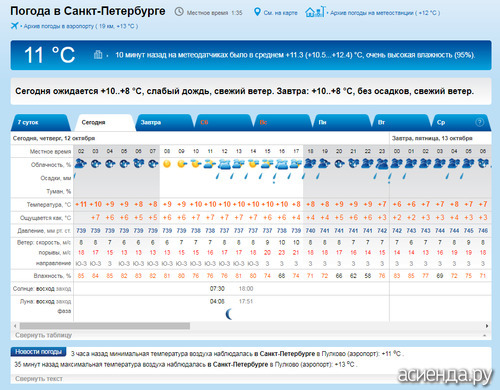This screenshot has width=500, height=390.
Task: Click Свернуть текст below the news
Action: pyautogui.click(x=39, y=379)
